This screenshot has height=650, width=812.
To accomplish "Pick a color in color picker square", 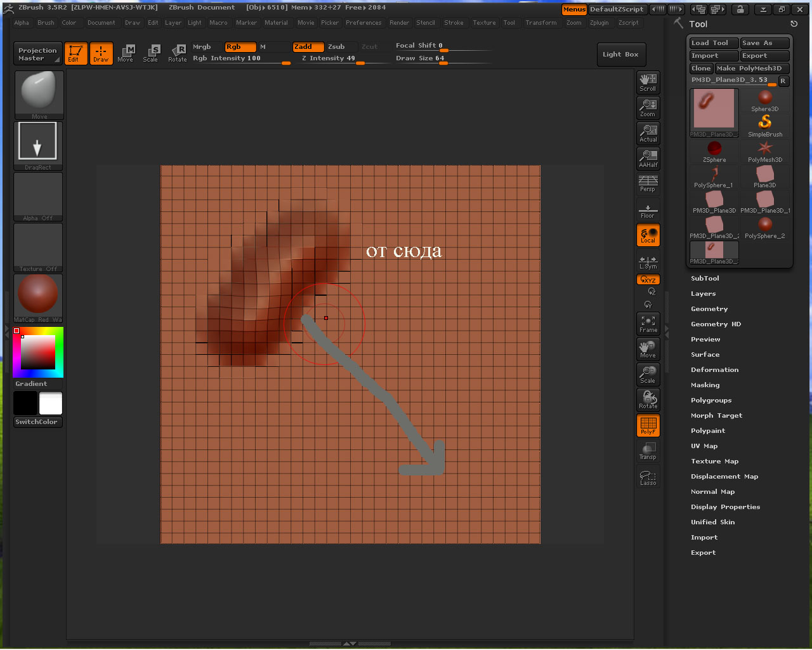I will click(x=38, y=352).
